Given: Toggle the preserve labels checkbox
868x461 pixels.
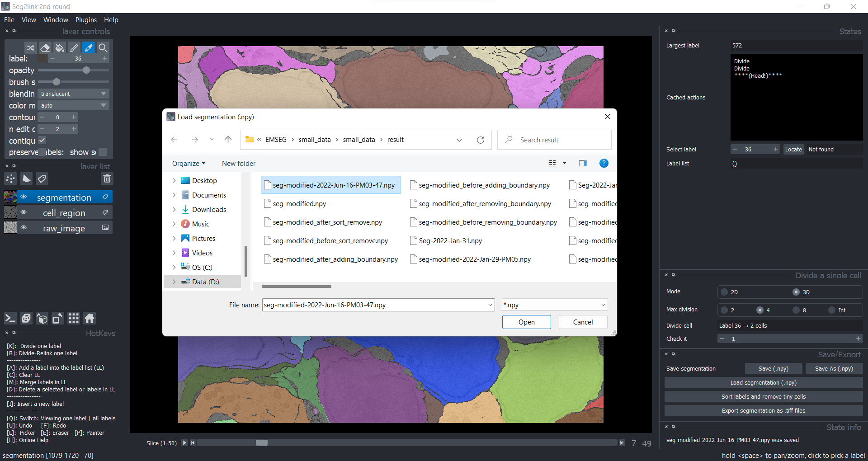Looking at the screenshot, I should [x=42, y=152].
